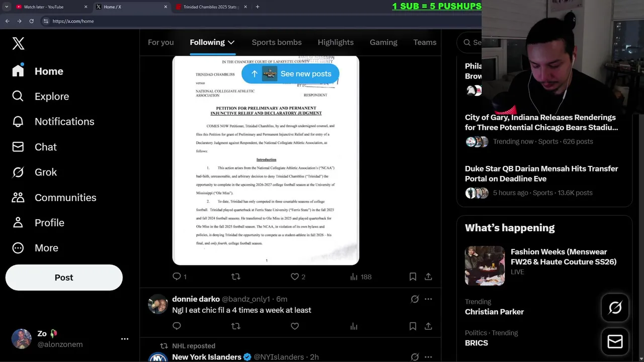
Task: Click Zo profile avatar
Action: (x=22, y=339)
